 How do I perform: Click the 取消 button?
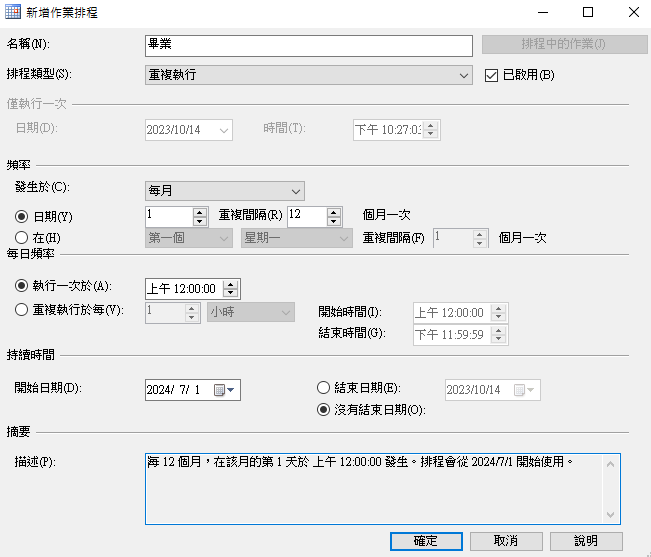(x=506, y=541)
